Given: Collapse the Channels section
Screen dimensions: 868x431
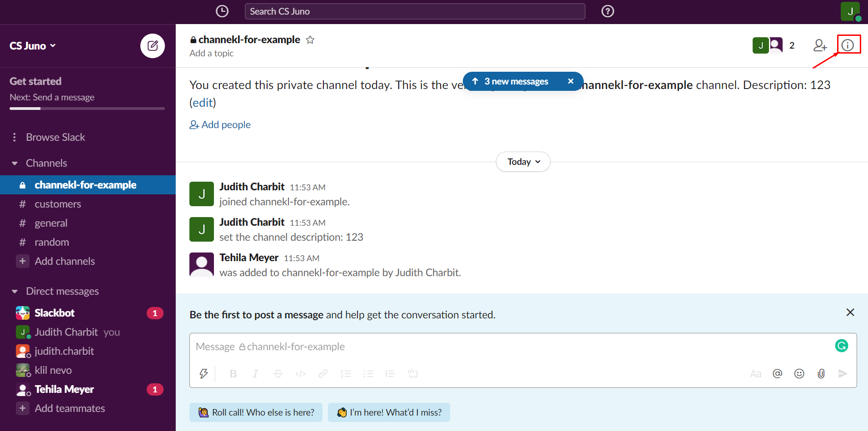Looking at the screenshot, I should coord(15,163).
